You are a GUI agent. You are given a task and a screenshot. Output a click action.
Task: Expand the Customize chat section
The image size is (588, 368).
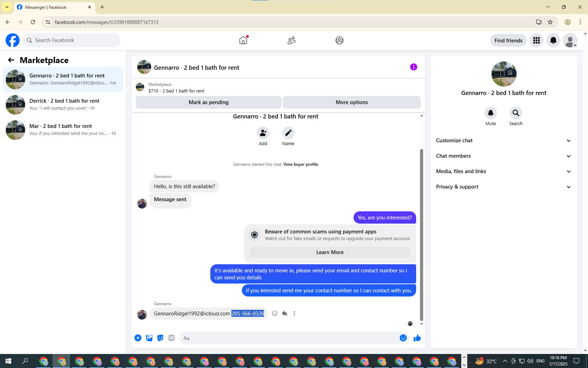(x=504, y=141)
